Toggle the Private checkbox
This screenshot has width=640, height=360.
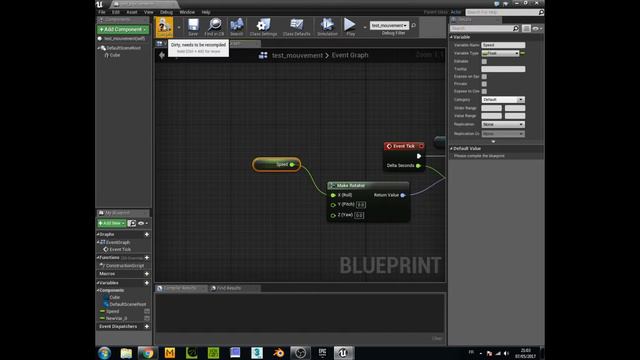(484, 84)
